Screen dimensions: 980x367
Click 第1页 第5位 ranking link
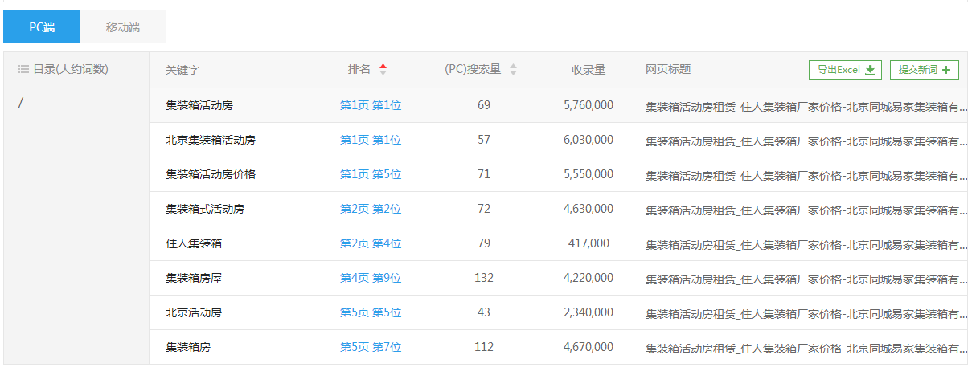click(x=370, y=174)
